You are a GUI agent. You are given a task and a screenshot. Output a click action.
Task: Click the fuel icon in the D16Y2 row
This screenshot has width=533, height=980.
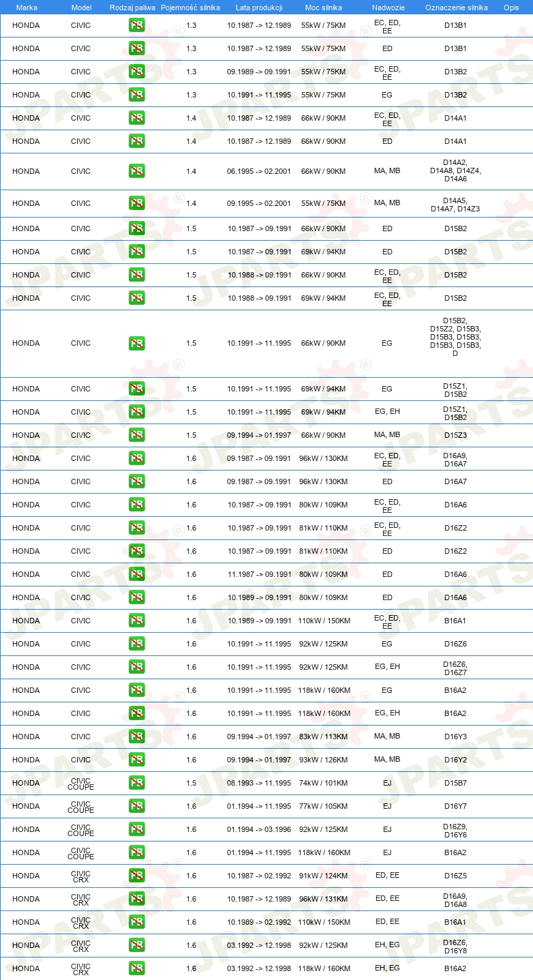click(137, 760)
